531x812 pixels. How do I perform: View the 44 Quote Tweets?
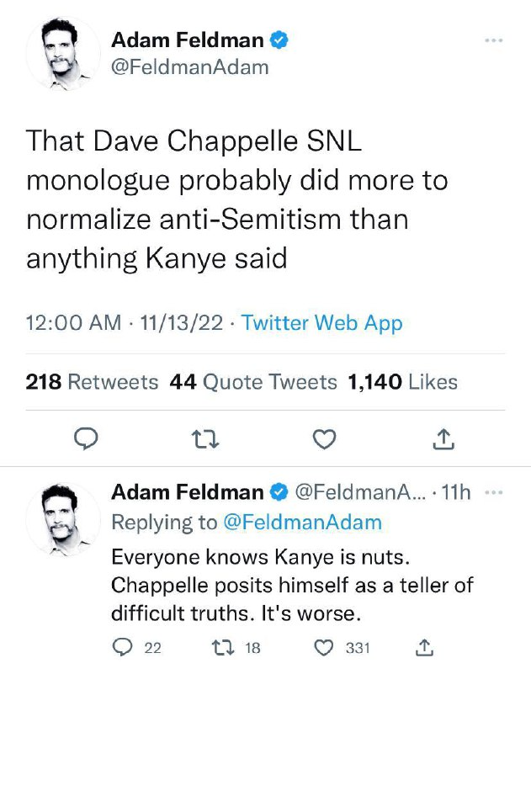click(253, 382)
